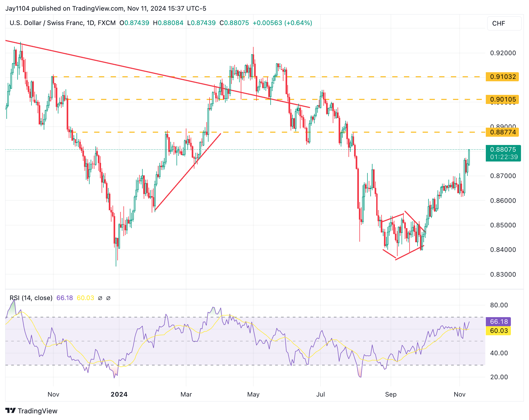
Task: Click the change value +0.00563 (+0.64%)
Action: coord(282,23)
